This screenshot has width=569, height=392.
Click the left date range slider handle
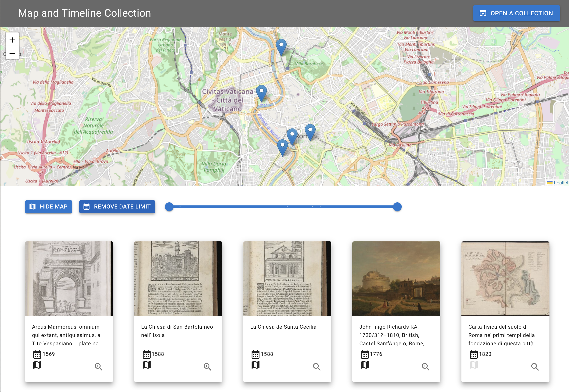point(169,207)
